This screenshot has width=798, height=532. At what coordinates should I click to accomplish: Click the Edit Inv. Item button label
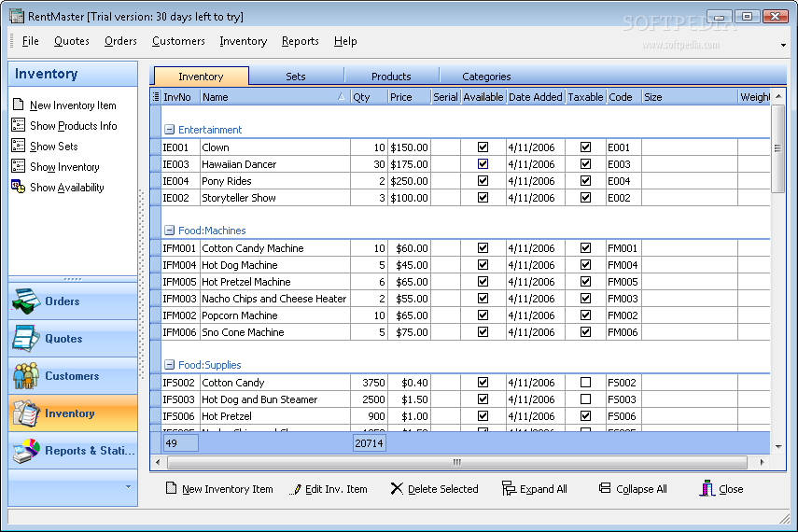click(336, 489)
